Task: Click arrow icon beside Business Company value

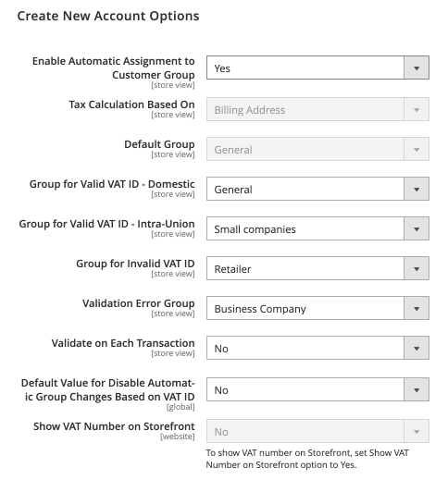Action: coord(417,309)
